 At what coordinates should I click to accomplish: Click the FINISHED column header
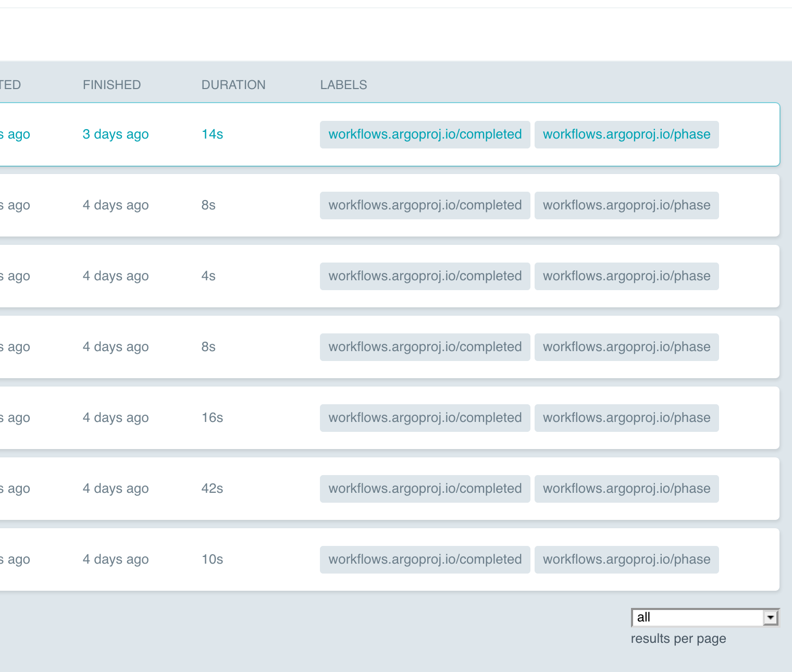click(x=112, y=84)
